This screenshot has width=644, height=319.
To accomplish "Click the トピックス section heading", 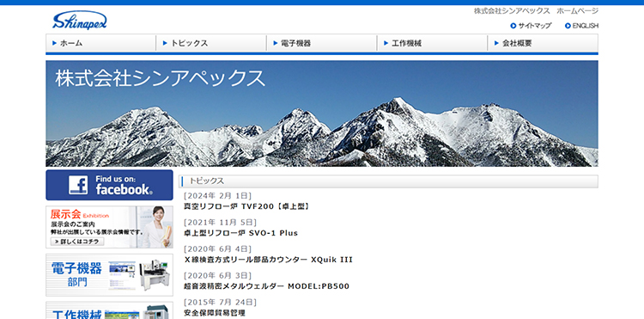I will [x=207, y=181].
